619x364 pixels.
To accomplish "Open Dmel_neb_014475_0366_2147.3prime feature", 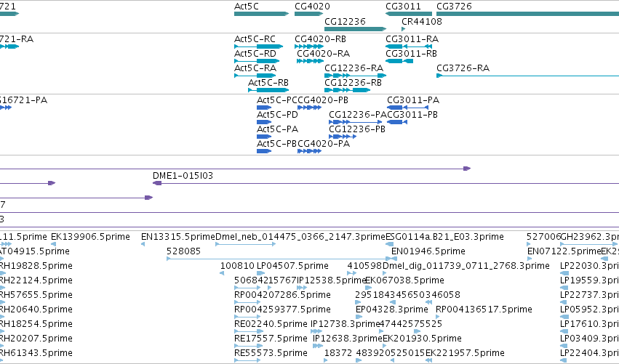I will click(x=300, y=237).
